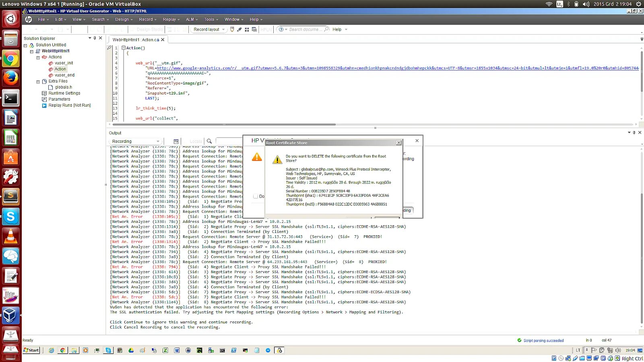Toggle the 'Do' checkbox in HP dialog
Viewport: 644px width, 362px height.
pos(256,196)
